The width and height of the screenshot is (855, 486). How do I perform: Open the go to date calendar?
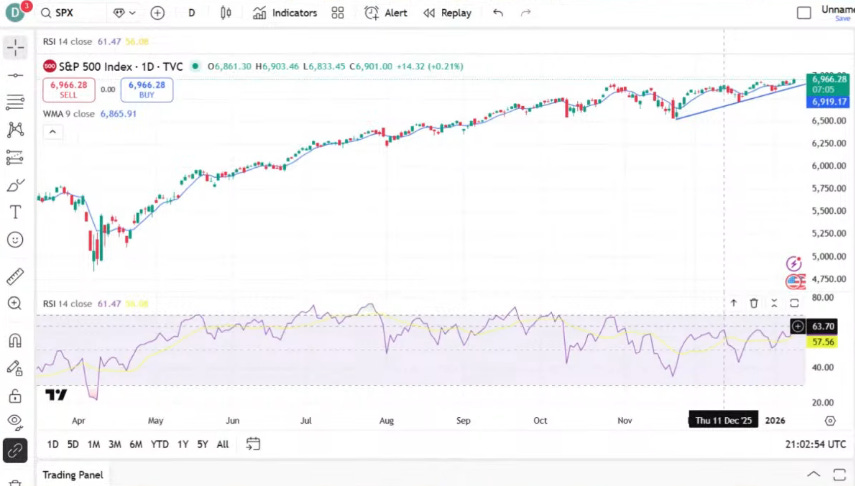253,444
